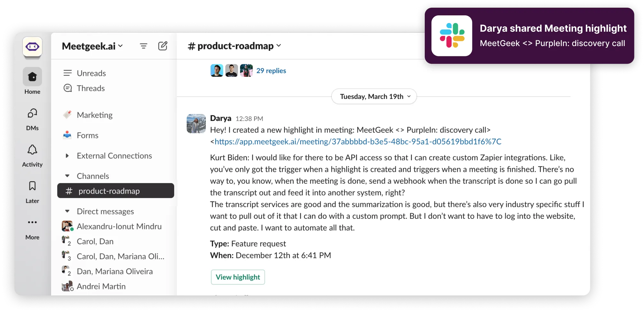Open DMs from the sidebar
This screenshot has height=312, width=644.
pyautogui.click(x=32, y=119)
